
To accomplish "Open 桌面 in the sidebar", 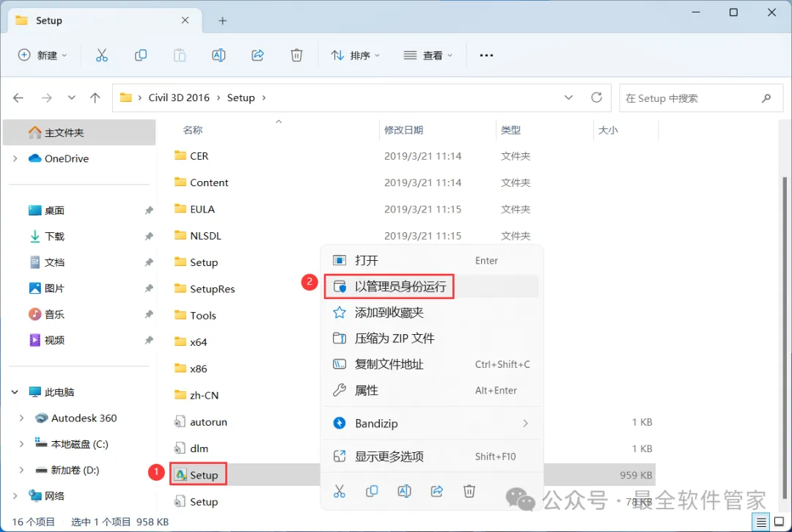I will click(54, 210).
